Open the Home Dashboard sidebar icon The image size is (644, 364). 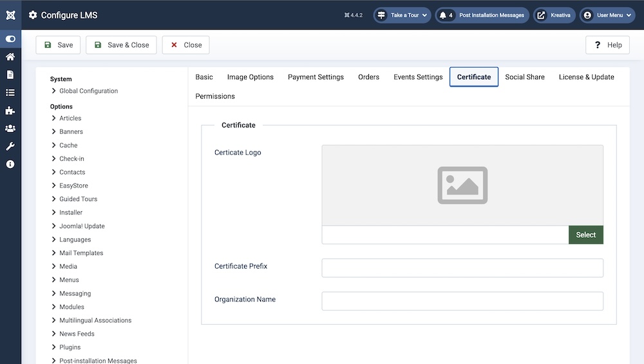10,57
